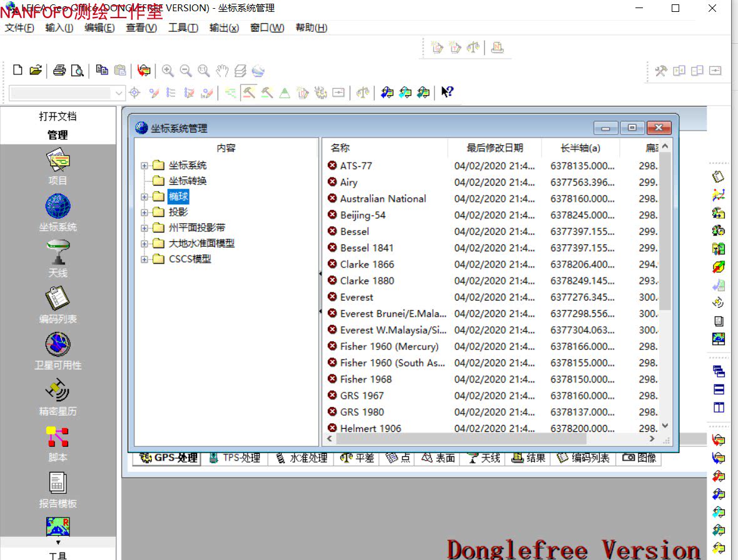Restore the 坐标系统管理 child window

click(632, 127)
